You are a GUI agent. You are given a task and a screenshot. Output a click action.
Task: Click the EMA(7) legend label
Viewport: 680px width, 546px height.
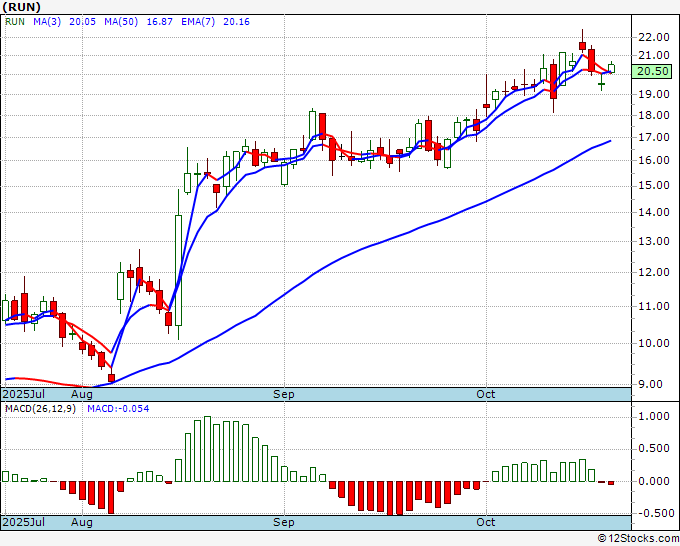point(198,22)
